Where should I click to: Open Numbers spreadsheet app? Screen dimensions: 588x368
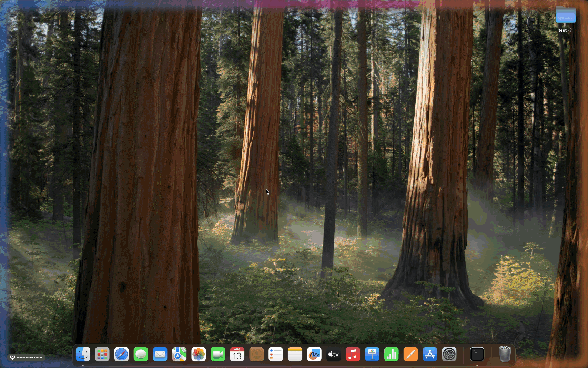(x=392, y=354)
